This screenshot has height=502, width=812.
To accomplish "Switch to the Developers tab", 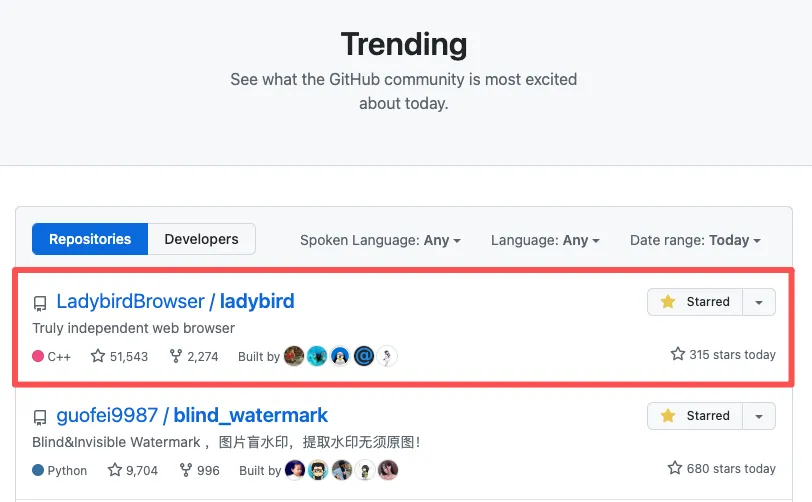I will coord(201,239).
